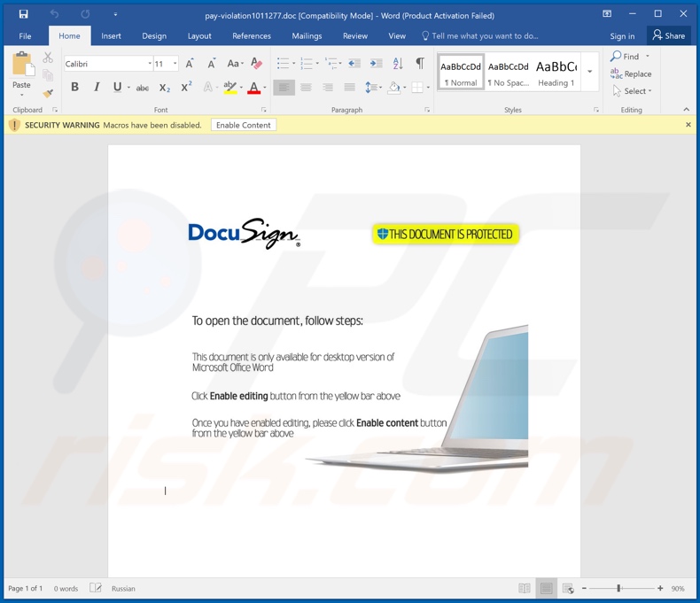This screenshot has height=603, width=700.
Task: Open the Select dropdown in Editing
Action: tap(632, 91)
